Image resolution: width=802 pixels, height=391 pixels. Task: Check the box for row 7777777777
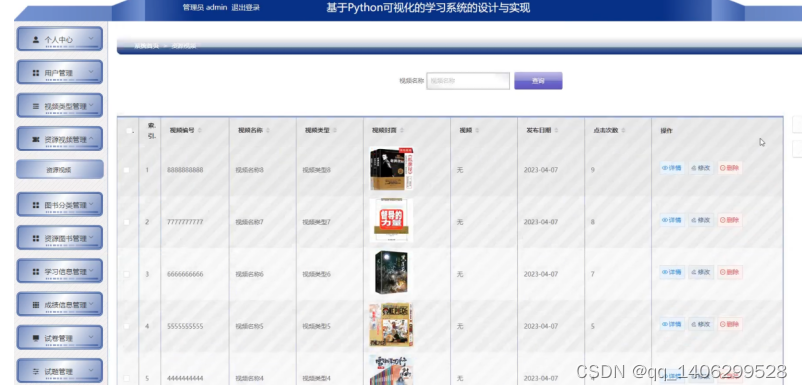coord(127,222)
